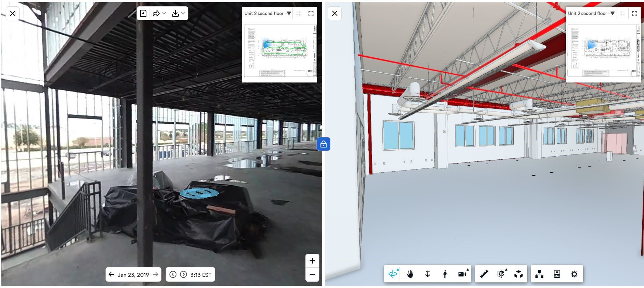This screenshot has height=288, width=644.
Task: Add a new note to photo
Action: pyautogui.click(x=143, y=13)
